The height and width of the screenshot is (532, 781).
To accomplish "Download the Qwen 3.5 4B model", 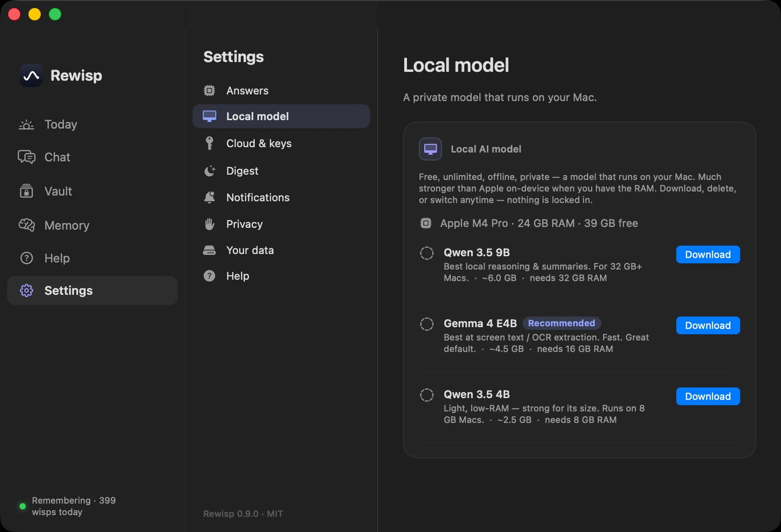I will coord(708,396).
